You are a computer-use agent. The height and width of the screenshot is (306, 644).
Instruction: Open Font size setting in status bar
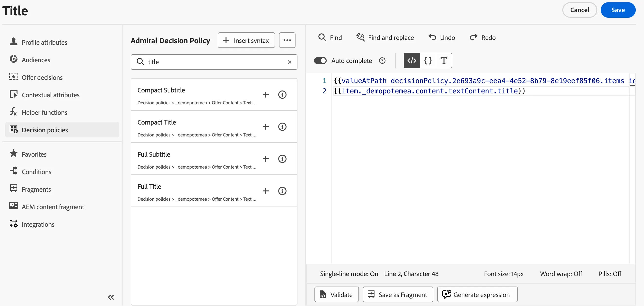504,274
